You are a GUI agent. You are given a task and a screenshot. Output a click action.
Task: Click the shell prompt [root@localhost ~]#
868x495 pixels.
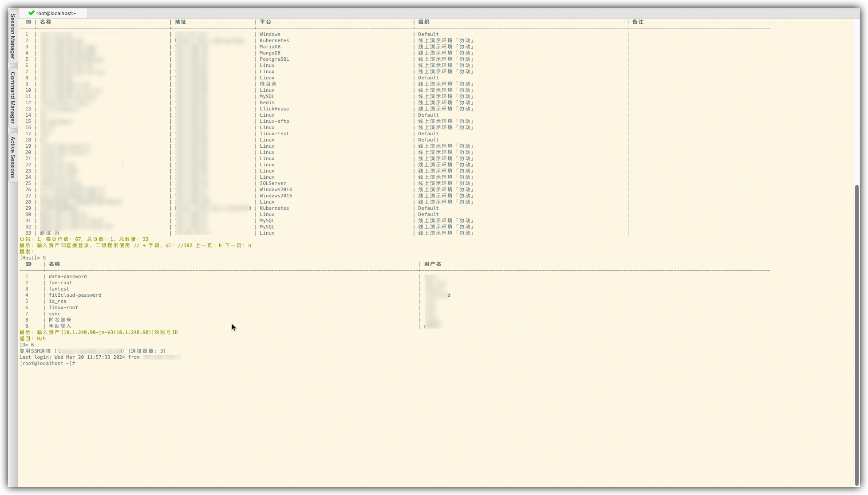47,363
